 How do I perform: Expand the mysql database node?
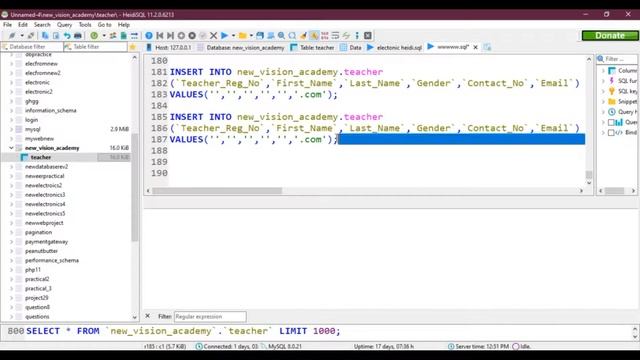pos(11,129)
